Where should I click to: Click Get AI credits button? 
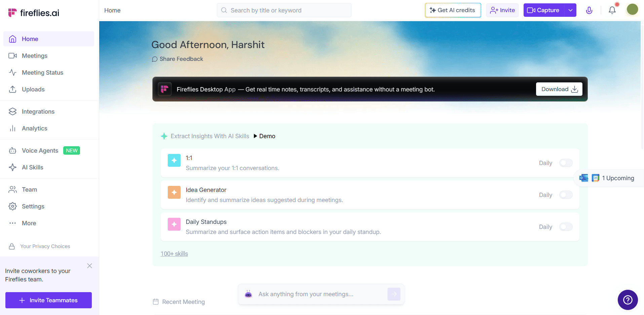coord(453,10)
